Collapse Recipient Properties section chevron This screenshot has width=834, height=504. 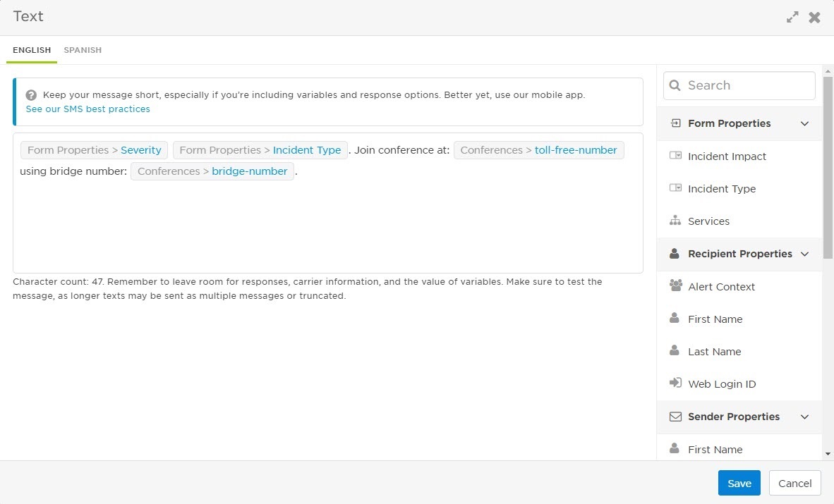click(x=805, y=254)
